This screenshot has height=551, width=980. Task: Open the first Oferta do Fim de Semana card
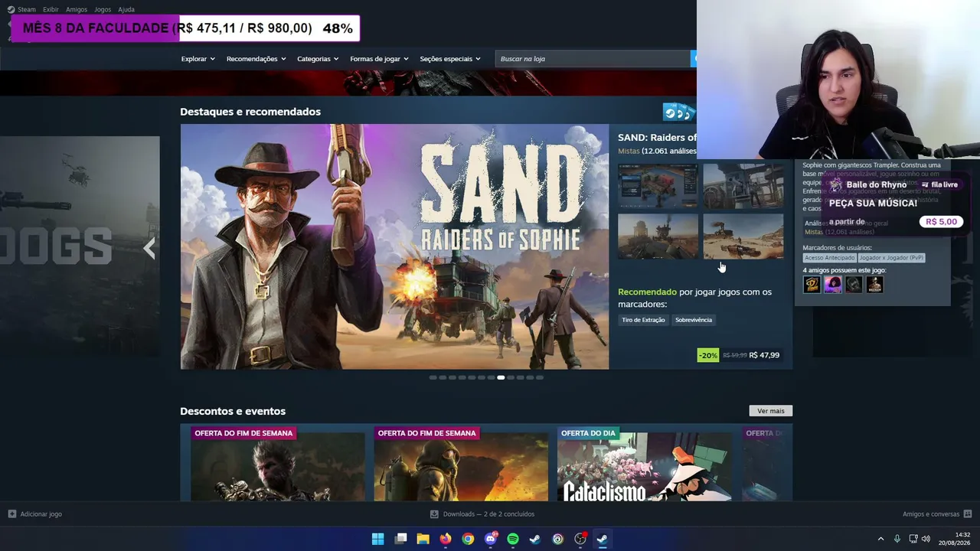pos(277,463)
